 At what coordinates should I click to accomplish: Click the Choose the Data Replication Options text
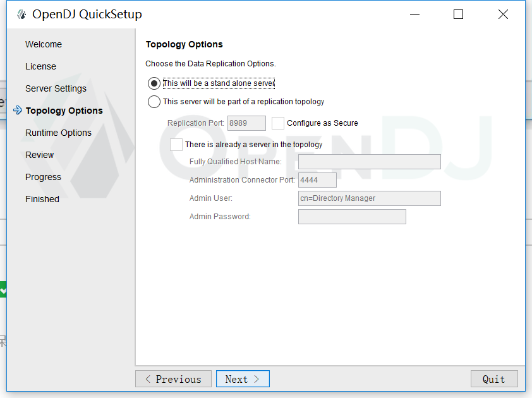tap(210, 64)
